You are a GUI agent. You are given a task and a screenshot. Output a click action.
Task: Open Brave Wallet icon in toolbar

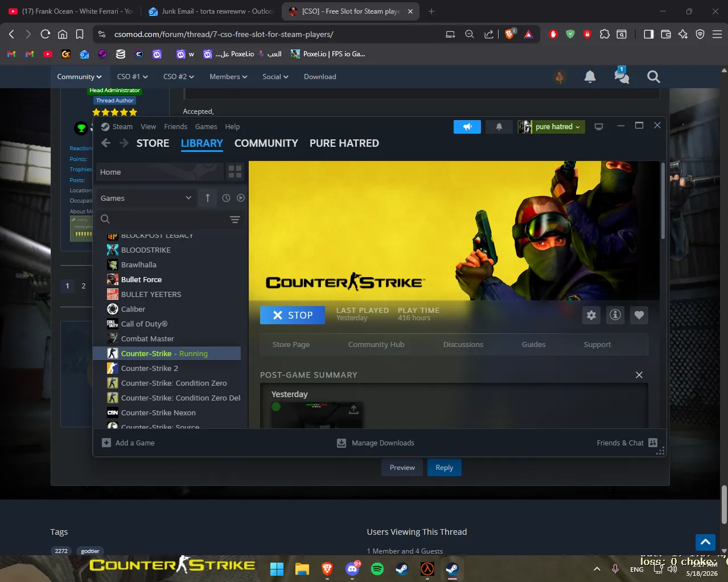click(x=665, y=34)
